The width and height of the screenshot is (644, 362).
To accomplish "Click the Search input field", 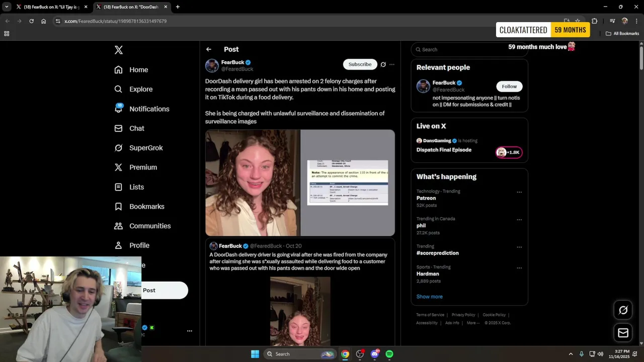I will pyautogui.click(x=469, y=49).
